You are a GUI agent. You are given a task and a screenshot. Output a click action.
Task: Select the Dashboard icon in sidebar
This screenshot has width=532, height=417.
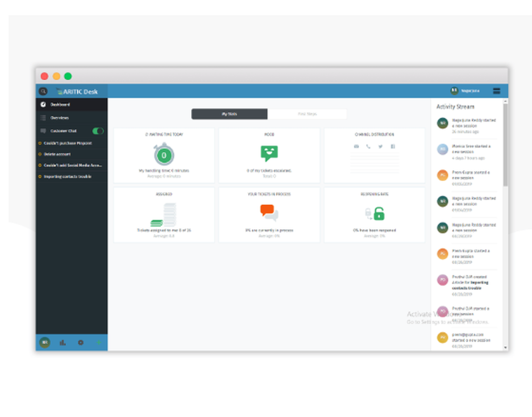click(x=44, y=105)
